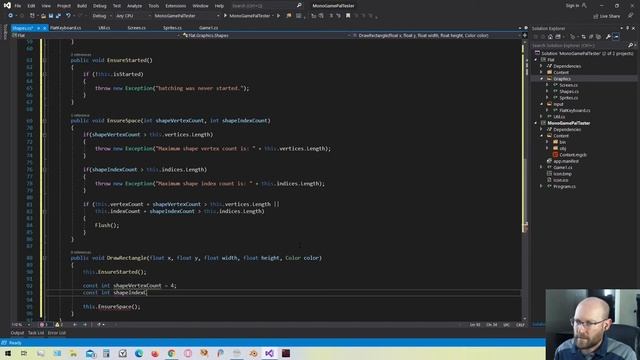Open the Analyze menu

click(134, 6)
